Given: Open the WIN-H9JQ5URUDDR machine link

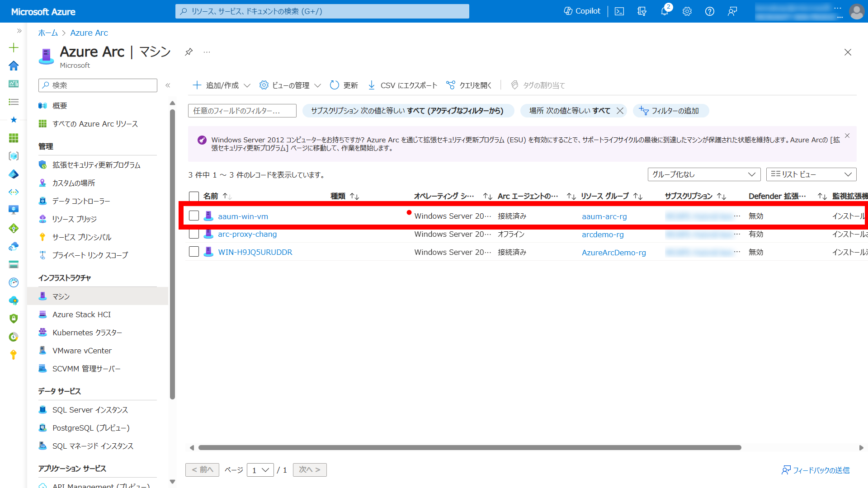Looking at the screenshot, I should (x=255, y=252).
